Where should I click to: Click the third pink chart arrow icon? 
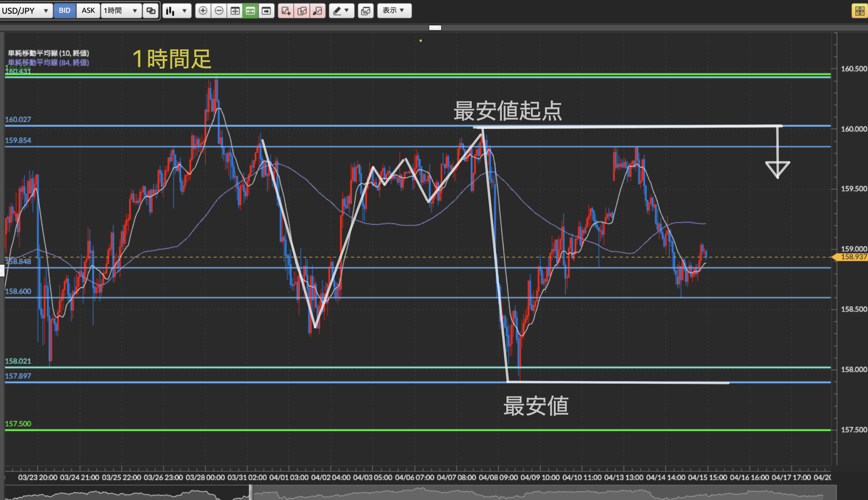click(317, 11)
